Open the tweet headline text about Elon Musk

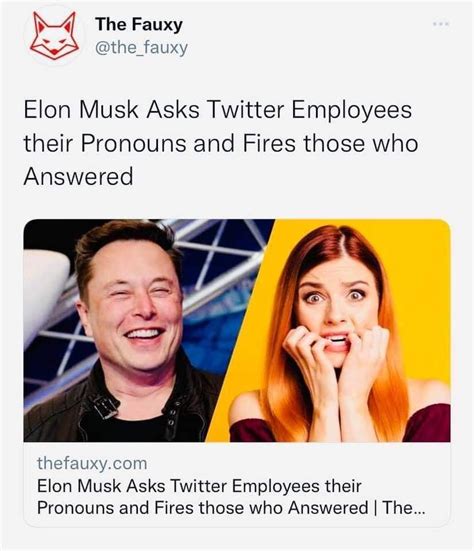click(x=221, y=143)
